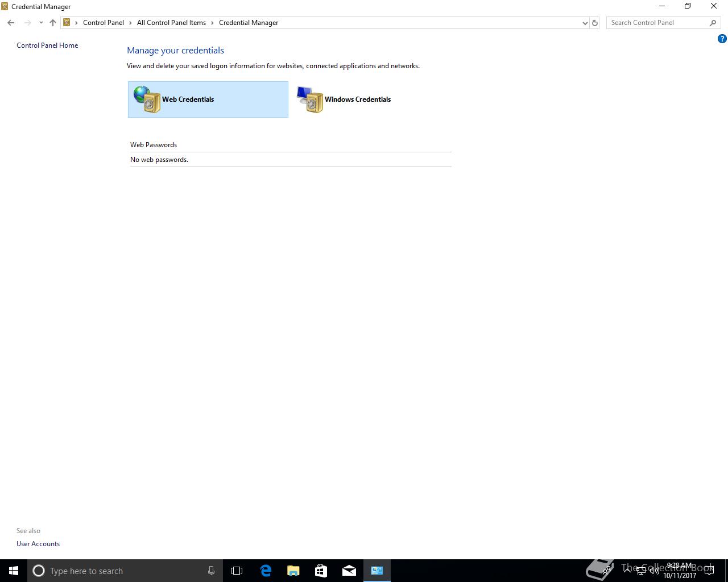728x582 pixels.
Task: Expand arrow after Control Panel breadcrumb
Action: 130,23
